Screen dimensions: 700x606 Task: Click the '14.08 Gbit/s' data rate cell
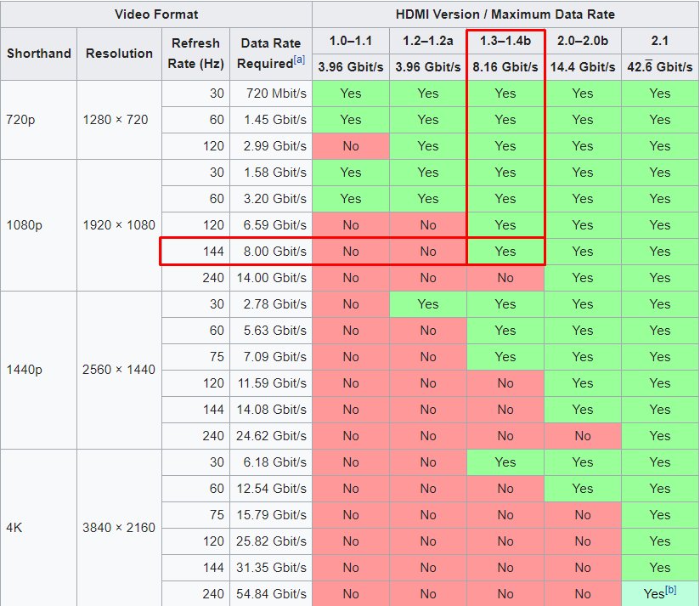(x=271, y=410)
